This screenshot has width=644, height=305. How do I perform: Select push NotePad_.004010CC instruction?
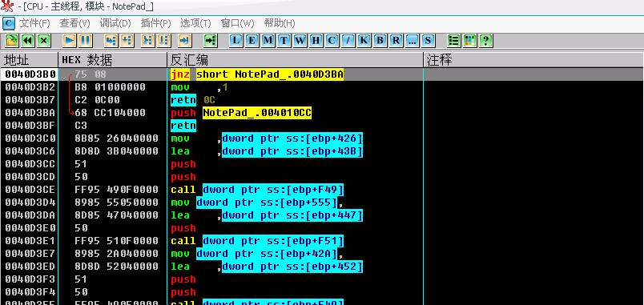point(241,113)
